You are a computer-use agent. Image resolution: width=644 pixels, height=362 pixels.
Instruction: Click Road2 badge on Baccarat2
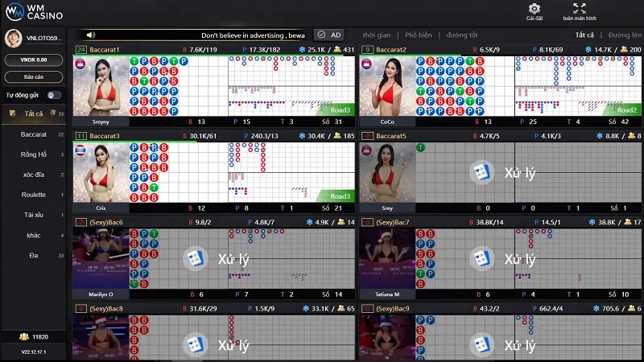pos(626,110)
